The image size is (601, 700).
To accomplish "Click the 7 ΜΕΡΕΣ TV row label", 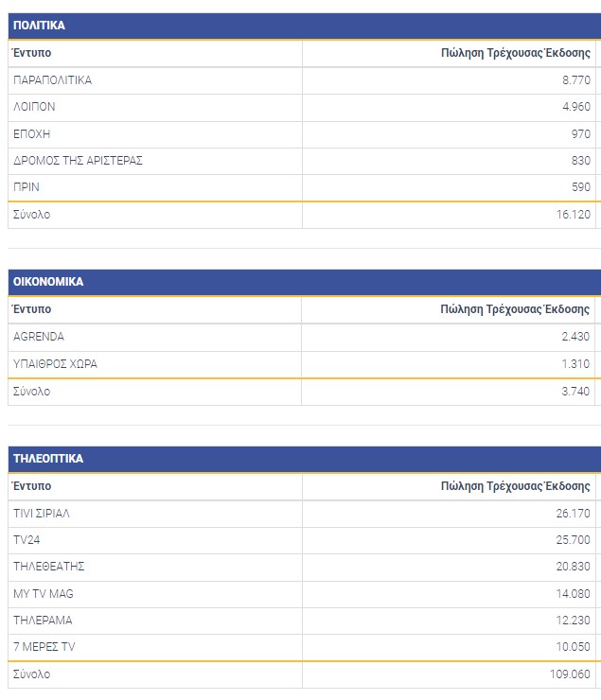I will pos(44,647).
